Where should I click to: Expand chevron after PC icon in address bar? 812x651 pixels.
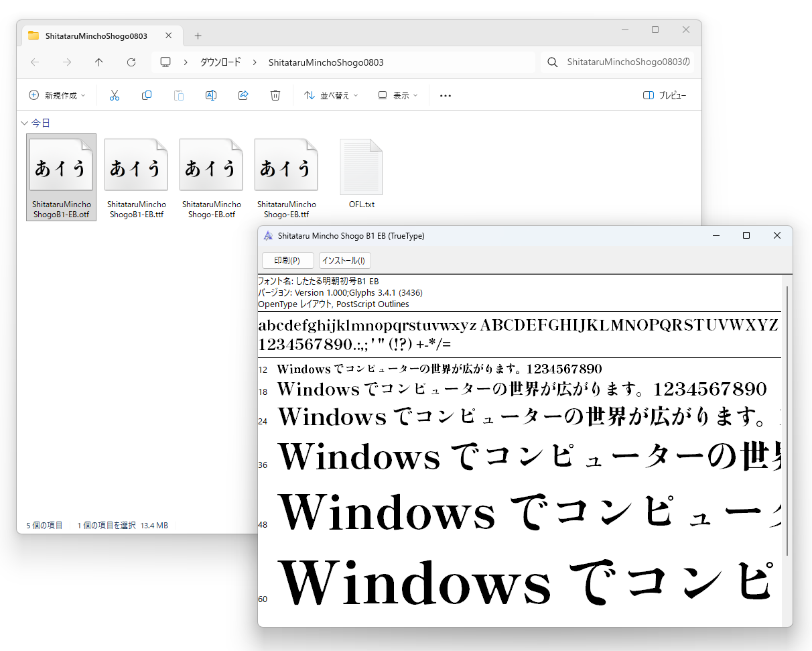184,62
